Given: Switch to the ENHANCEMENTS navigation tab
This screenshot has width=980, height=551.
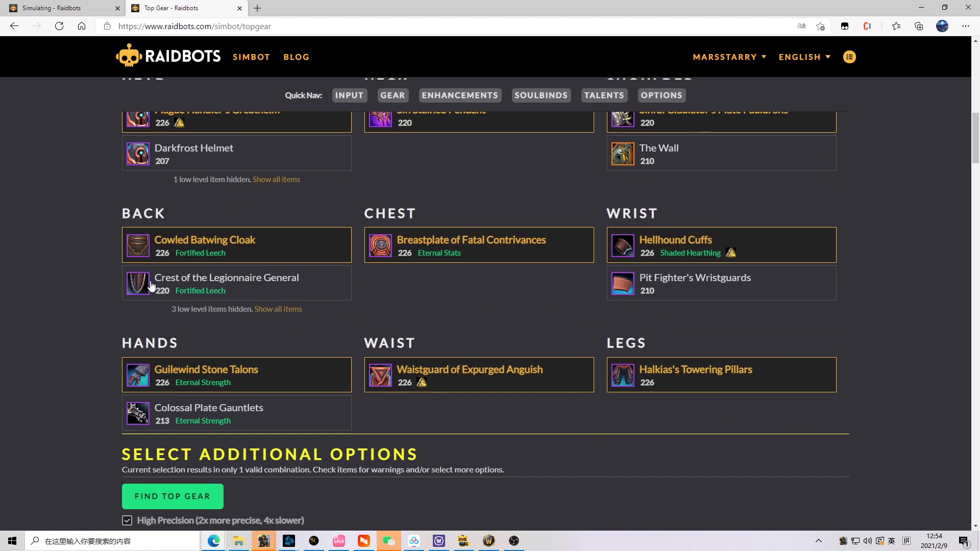Looking at the screenshot, I should [460, 95].
